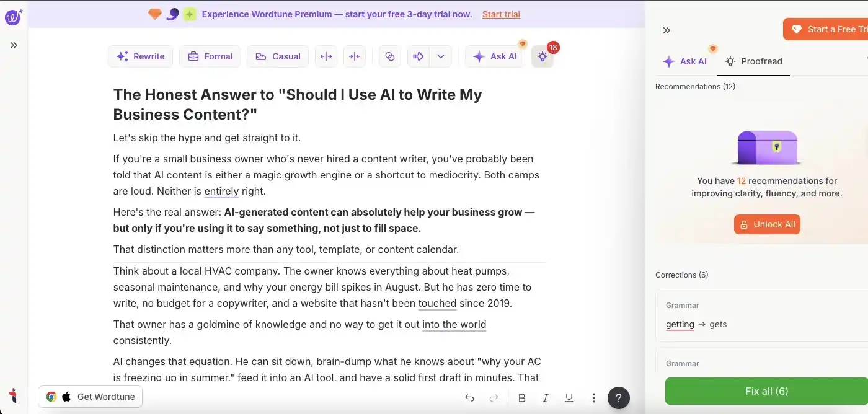Viewport: 868px width, 414px height.
Task: Click the underlined phrase "into the world"
Action: [454, 325]
